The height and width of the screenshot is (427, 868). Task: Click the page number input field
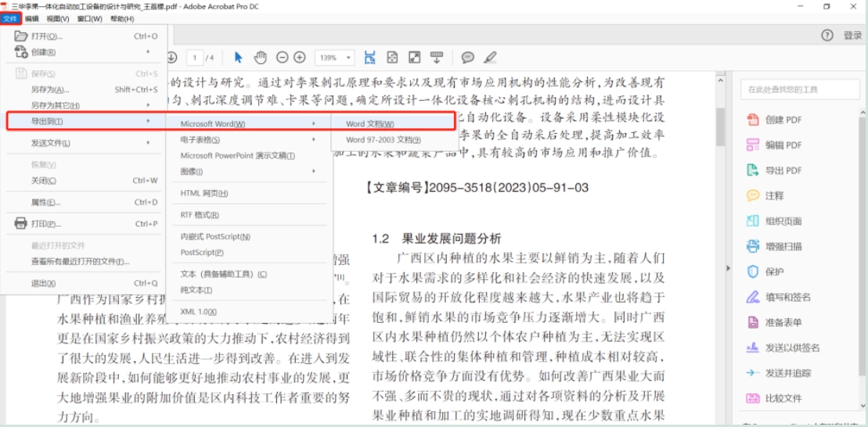coord(195,58)
